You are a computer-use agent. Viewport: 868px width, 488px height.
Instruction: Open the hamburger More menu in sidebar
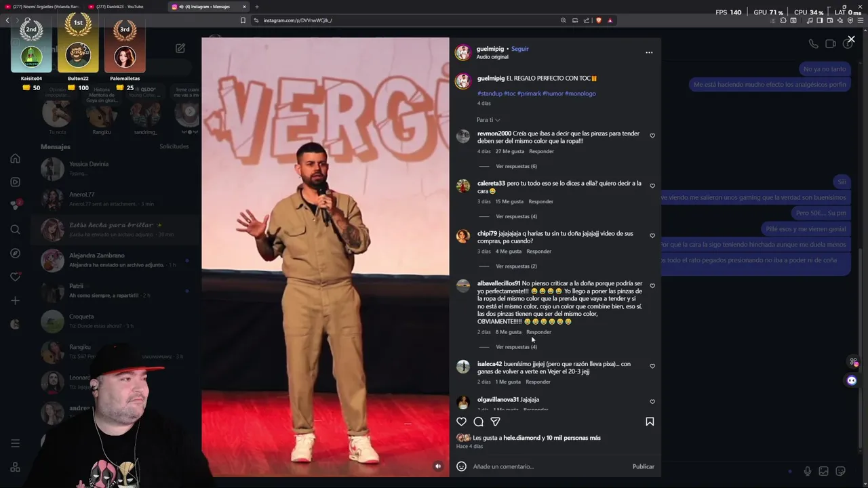15,443
